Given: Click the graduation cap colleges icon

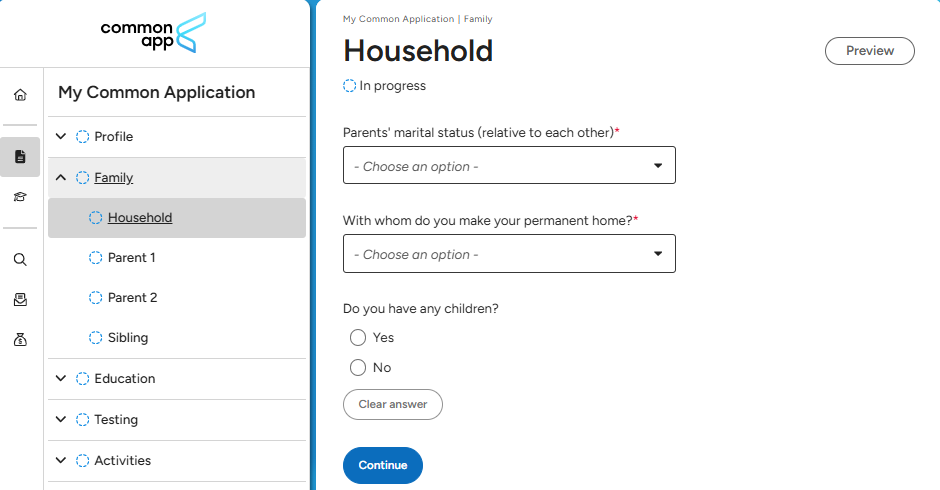Looking at the screenshot, I should [20, 197].
